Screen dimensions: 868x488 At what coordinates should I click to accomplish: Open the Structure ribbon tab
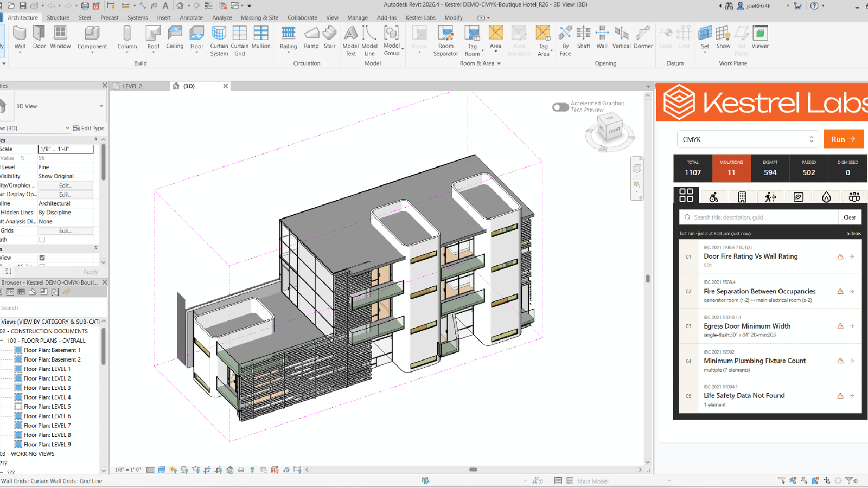[58, 18]
